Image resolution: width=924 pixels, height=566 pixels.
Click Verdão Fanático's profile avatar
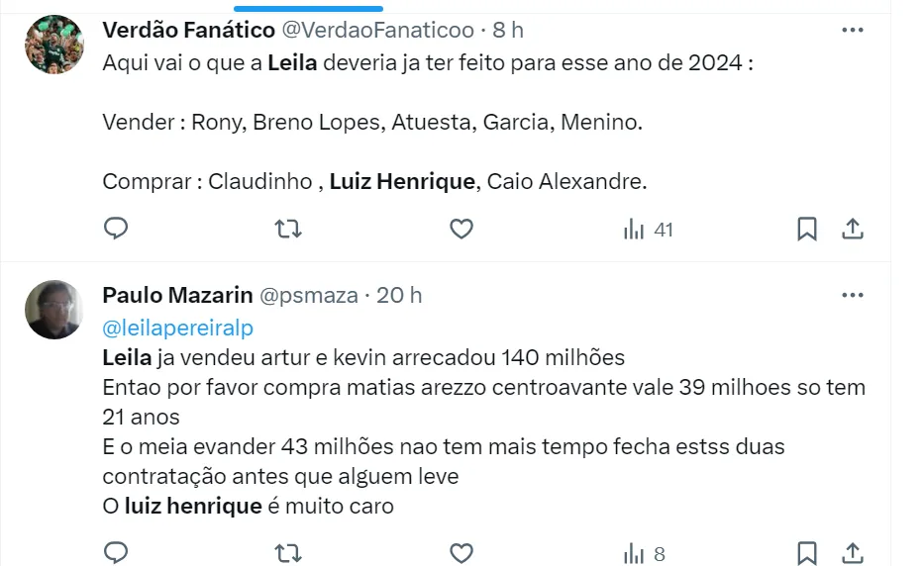(53, 45)
